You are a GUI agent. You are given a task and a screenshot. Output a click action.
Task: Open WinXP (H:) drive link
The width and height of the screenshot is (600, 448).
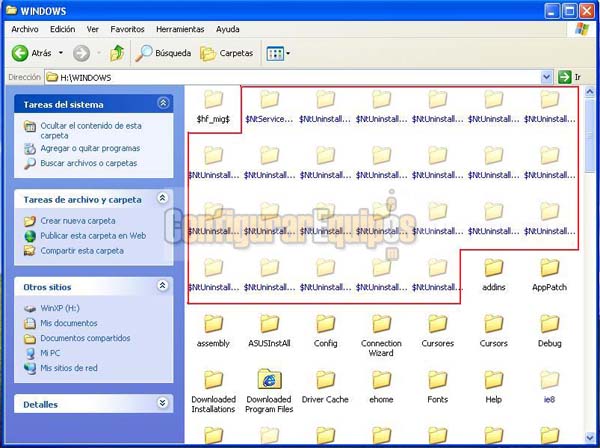pyautogui.click(x=60, y=308)
